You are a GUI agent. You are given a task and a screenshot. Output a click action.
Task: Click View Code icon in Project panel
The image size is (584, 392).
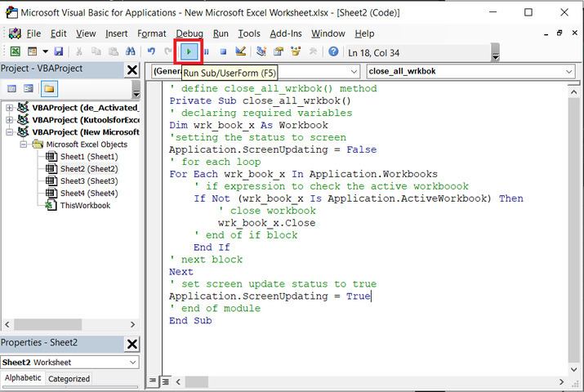point(12,88)
